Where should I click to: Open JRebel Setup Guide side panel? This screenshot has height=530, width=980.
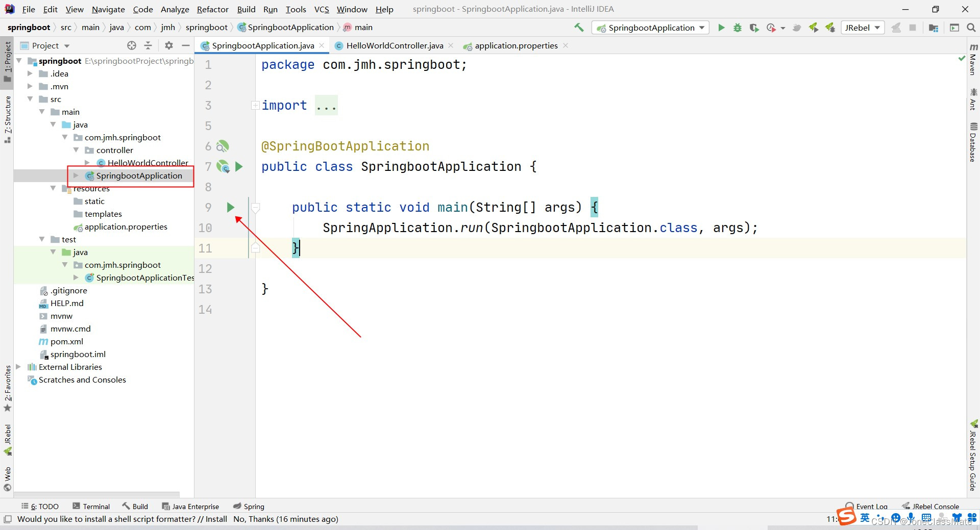click(973, 456)
